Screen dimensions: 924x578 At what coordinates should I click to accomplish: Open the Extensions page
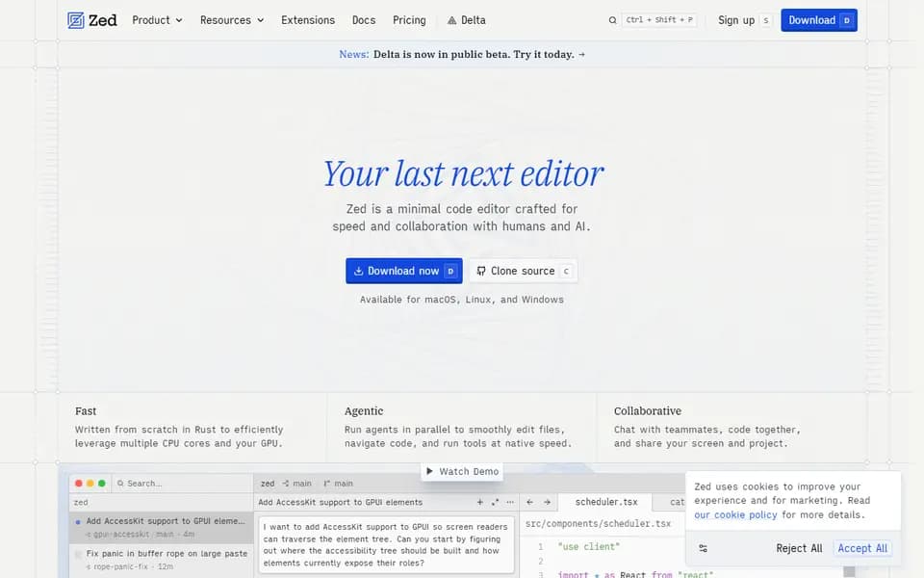tap(308, 20)
